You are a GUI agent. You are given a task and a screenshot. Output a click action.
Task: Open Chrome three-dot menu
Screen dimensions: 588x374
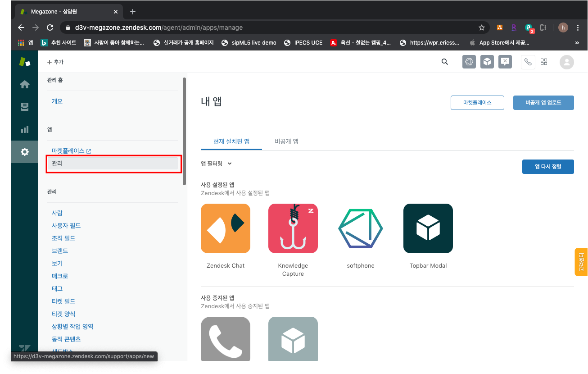(578, 27)
